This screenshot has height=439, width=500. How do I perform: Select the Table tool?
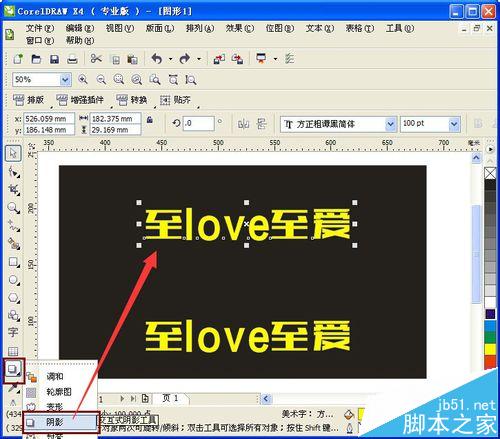pyautogui.click(x=13, y=351)
